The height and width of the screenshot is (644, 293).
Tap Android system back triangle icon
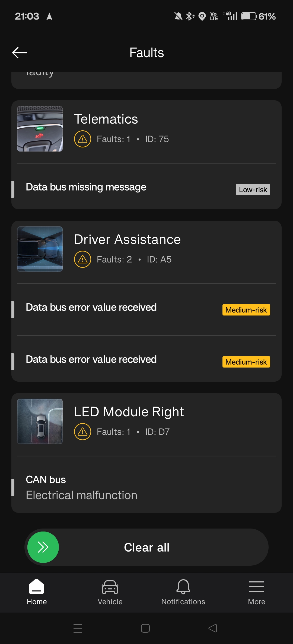[213, 628]
